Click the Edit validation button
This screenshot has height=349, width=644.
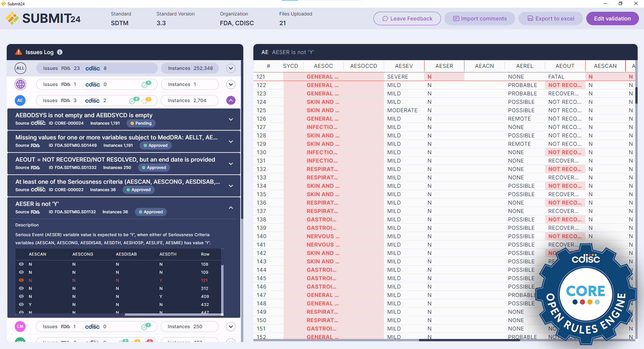click(x=612, y=18)
